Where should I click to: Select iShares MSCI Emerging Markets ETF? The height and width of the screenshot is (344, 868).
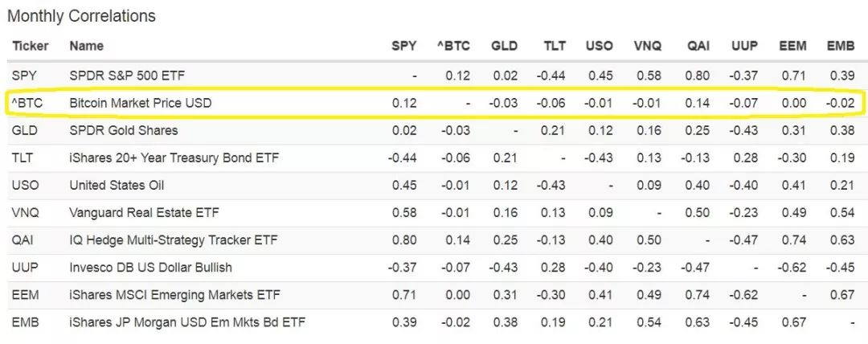tap(172, 295)
